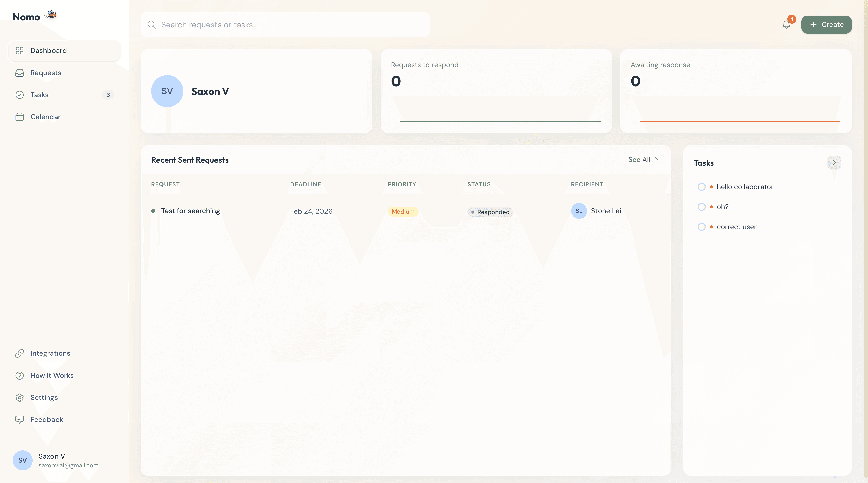Open the Tasks page from sidebar
The width and height of the screenshot is (868, 483).
click(x=40, y=95)
